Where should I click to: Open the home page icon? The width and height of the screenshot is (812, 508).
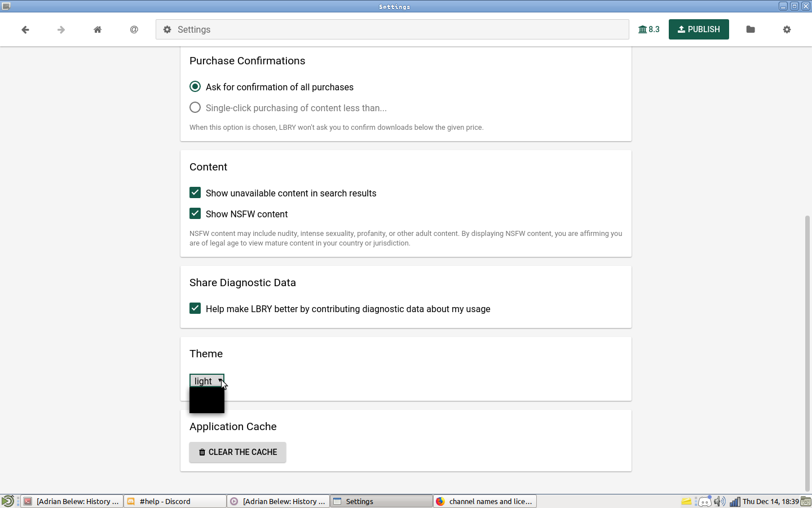98,29
